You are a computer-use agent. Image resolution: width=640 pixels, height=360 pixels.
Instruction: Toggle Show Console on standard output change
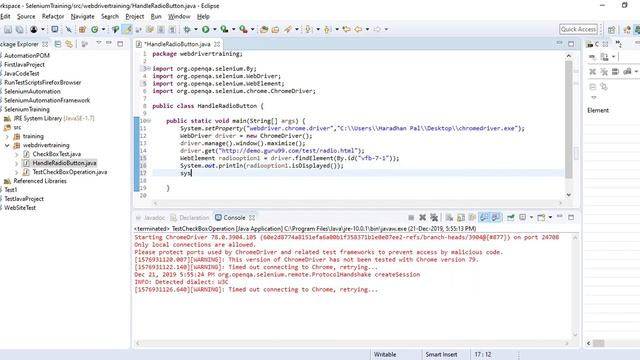coord(484,218)
